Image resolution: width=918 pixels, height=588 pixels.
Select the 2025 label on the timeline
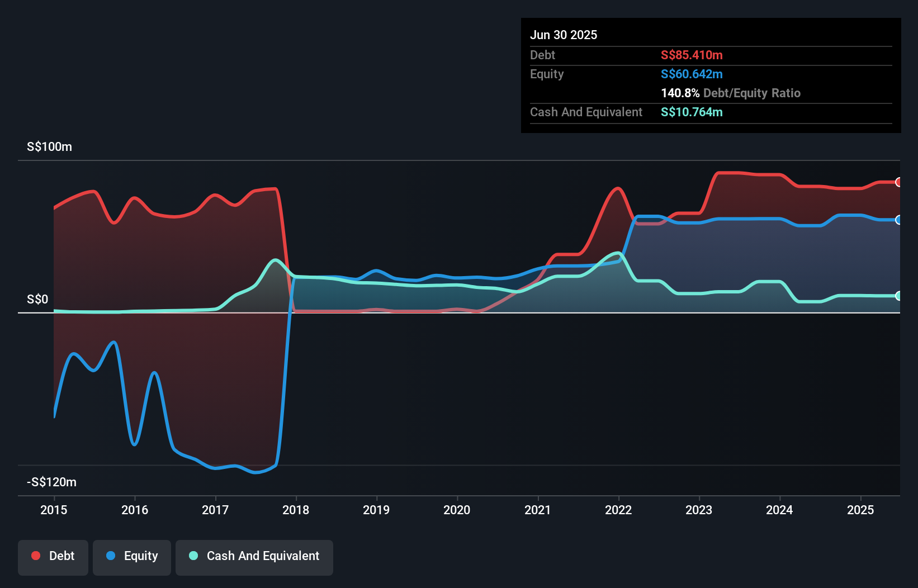[860, 510]
